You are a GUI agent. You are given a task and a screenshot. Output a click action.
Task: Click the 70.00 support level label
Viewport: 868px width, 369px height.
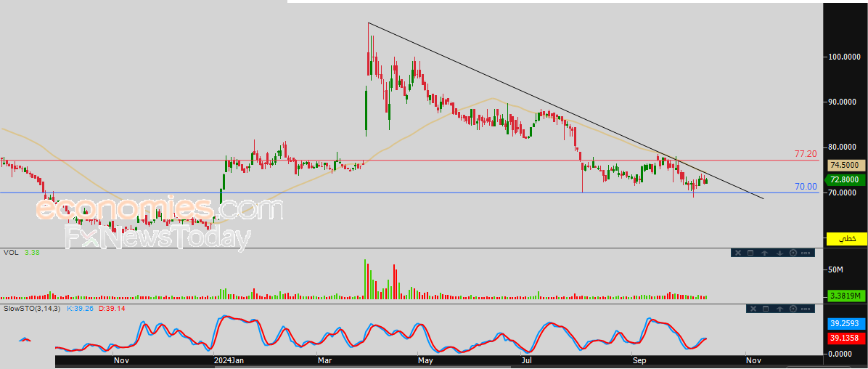(806, 187)
